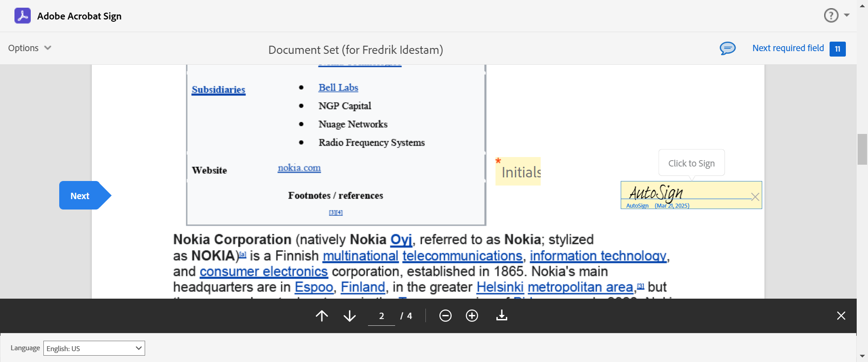This screenshot has height=362, width=868.
Task: Follow the Bell Labs hyperlink
Action: tap(338, 88)
